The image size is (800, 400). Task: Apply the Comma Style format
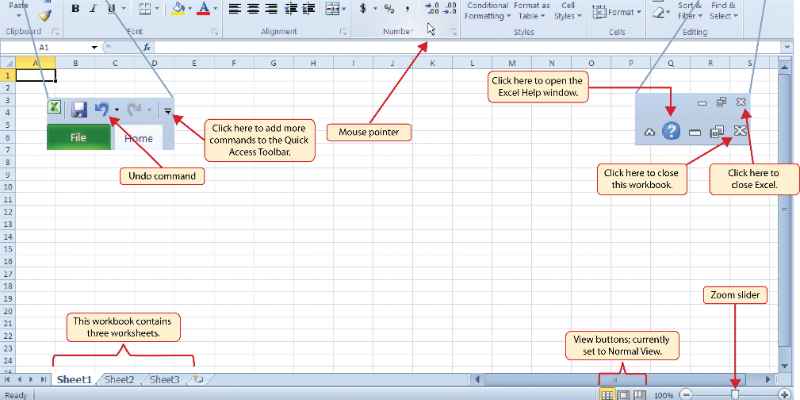point(407,8)
